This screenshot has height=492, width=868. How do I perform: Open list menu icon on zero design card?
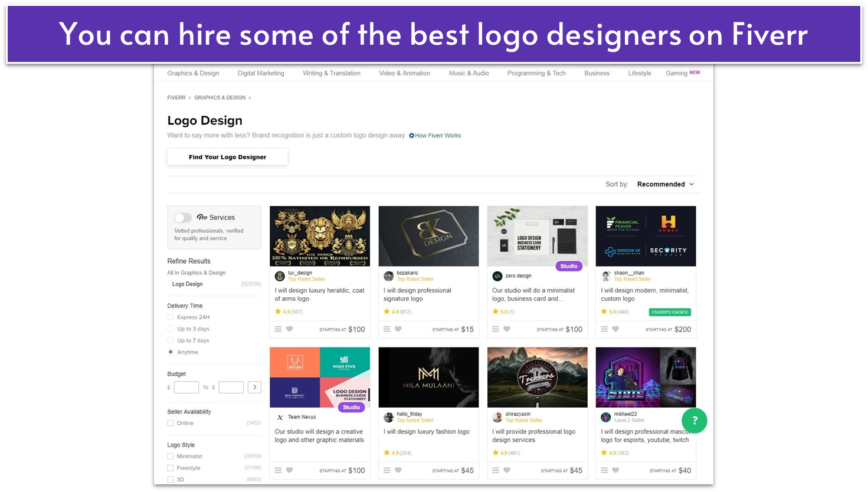click(x=495, y=329)
